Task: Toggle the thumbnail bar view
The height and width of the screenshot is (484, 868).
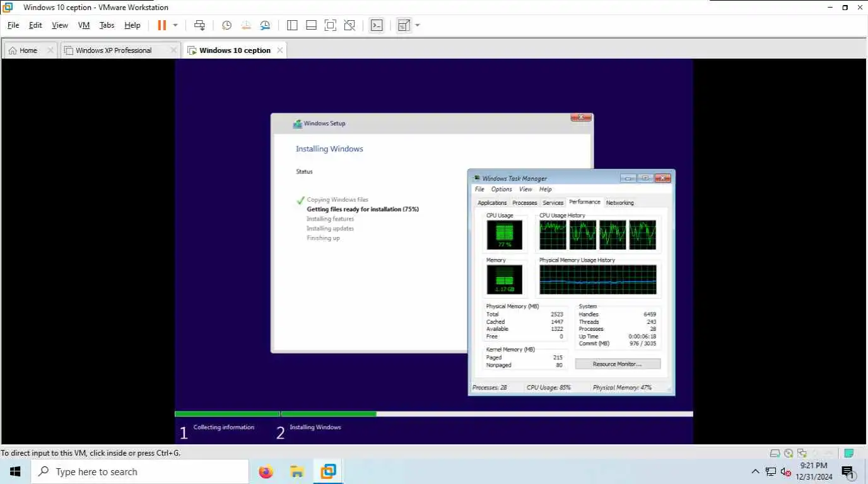Action: [x=311, y=25]
